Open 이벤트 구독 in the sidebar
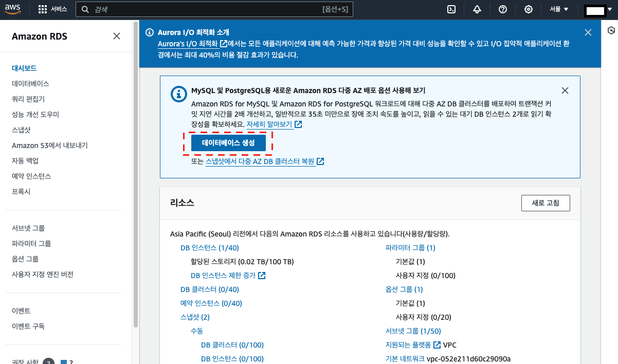 pos(28,326)
